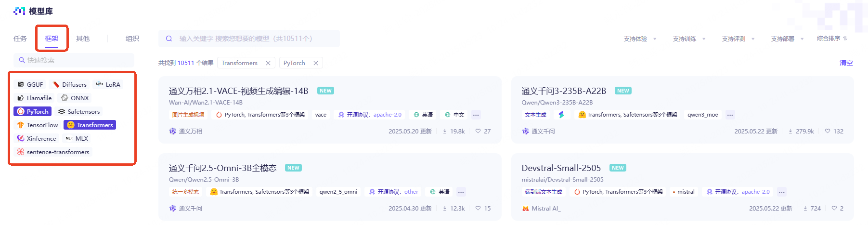
Task: Open the 综合排序 sorting menu
Action: coord(832,39)
